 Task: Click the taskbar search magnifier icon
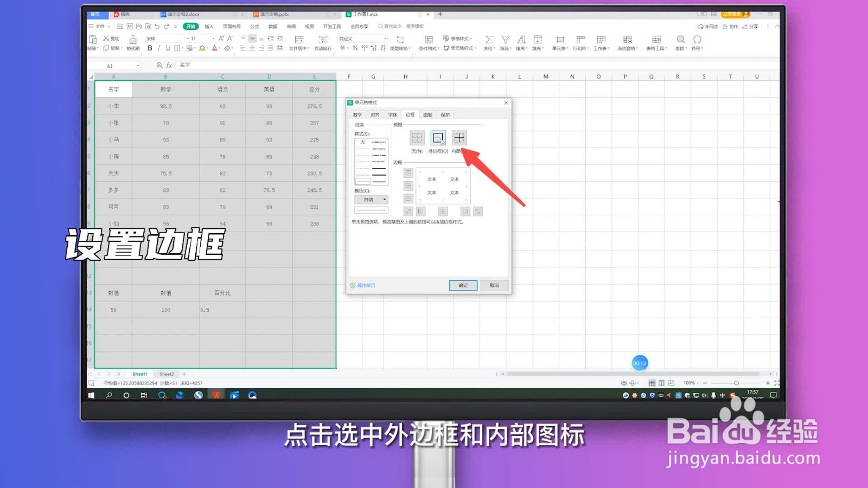tap(109, 395)
